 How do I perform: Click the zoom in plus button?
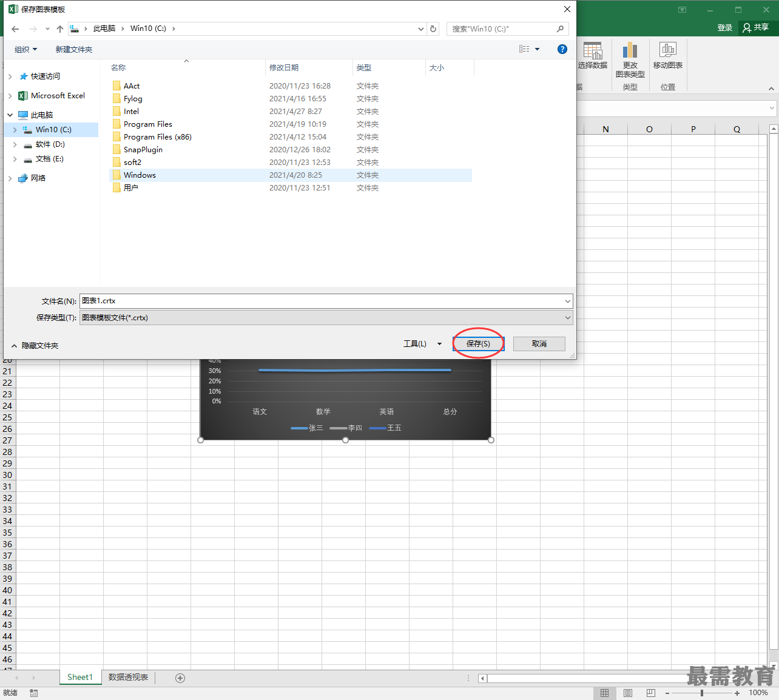[737, 693]
